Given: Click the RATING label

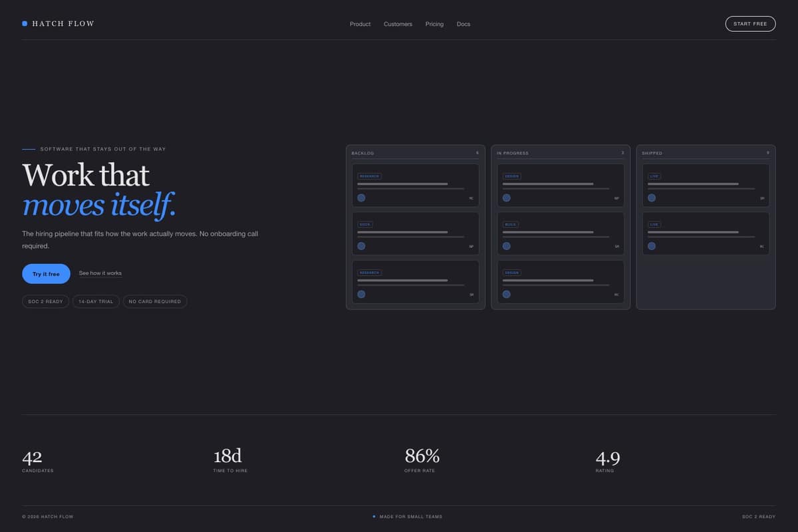Looking at the screenshot, I should [604, 471].
